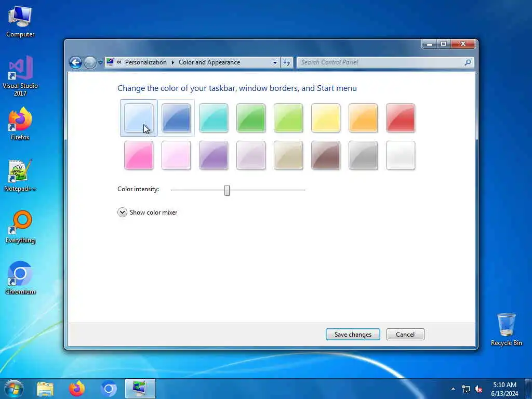
Task: Open the Windows Start menu orb
Action: [x=14, y=389]
